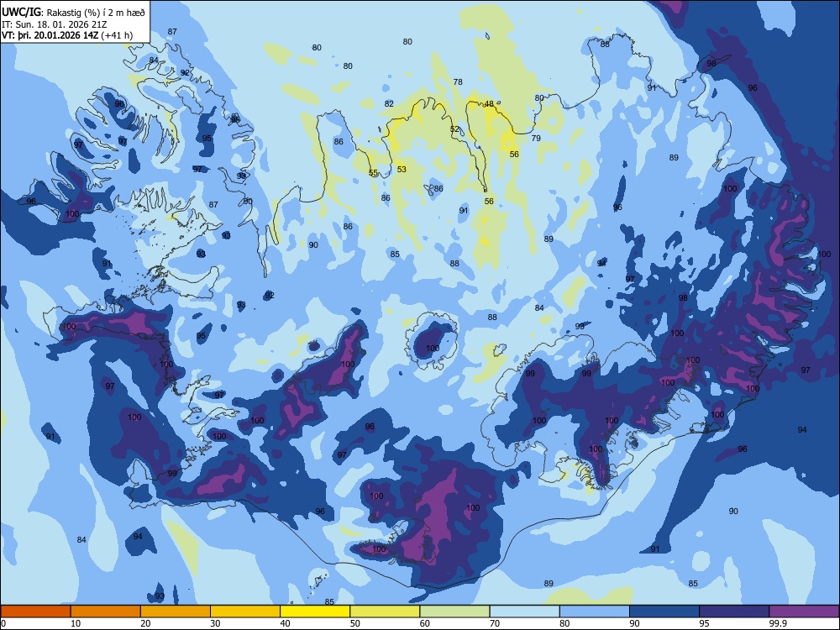This screenshot has width=840, height=630.
Task: Click the pale yellow 50–60 legend swatch
Action: point(385,612)
